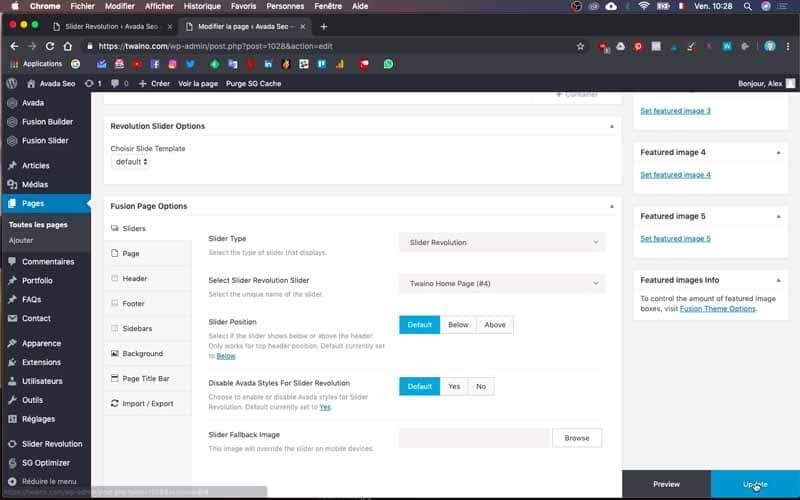Click the Réglages settings icon
This screenshot has height=500, width=800.
12,418
